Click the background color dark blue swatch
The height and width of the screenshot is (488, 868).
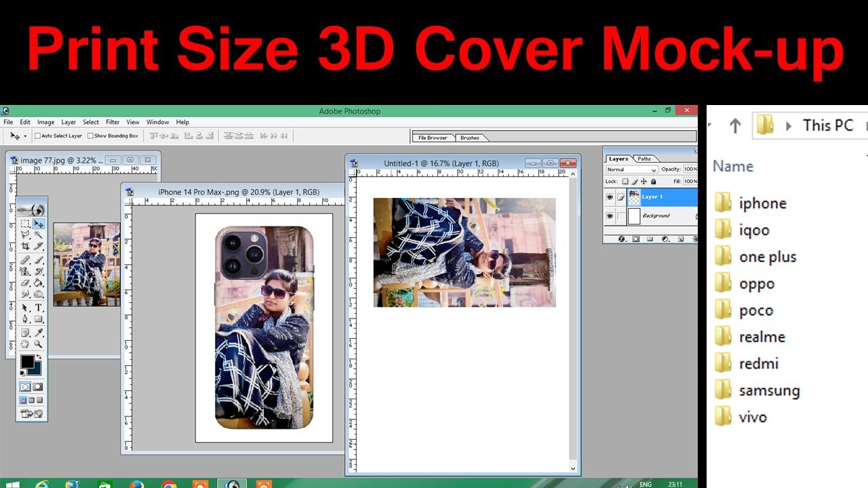38,371
